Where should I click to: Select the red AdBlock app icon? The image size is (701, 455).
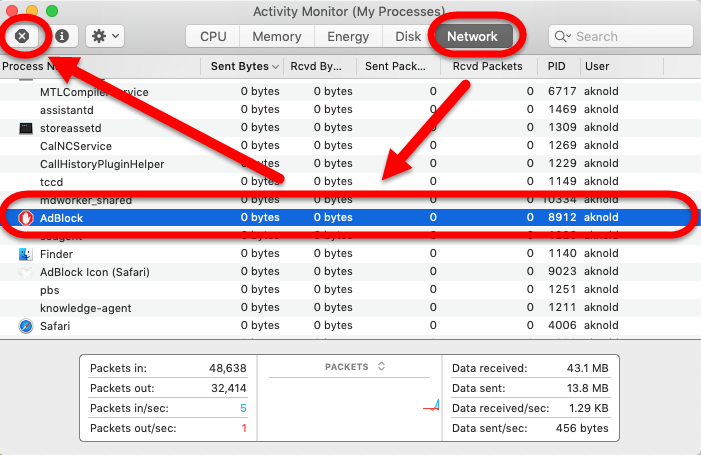tap(25, 217)
